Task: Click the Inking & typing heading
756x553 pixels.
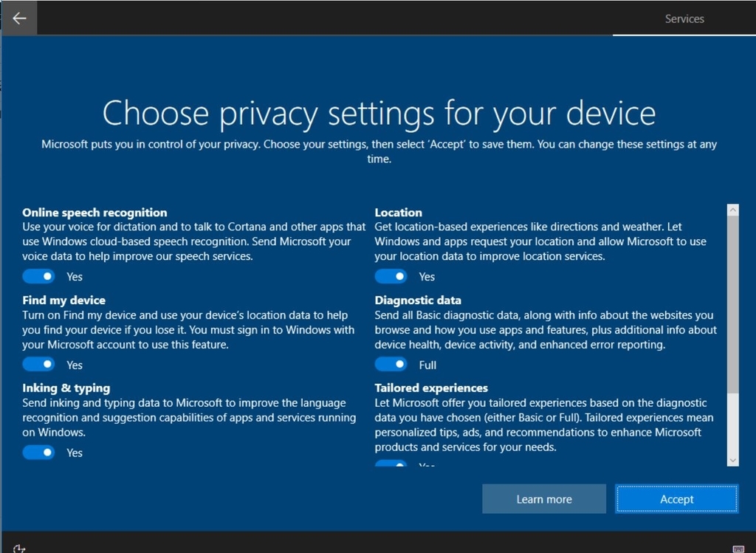Action: click(x=66, y=388)
